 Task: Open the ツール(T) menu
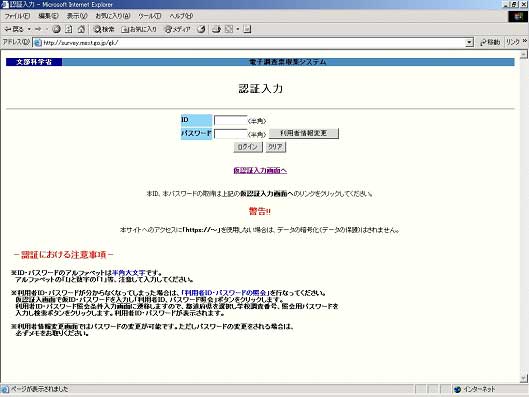click(149, 16)
